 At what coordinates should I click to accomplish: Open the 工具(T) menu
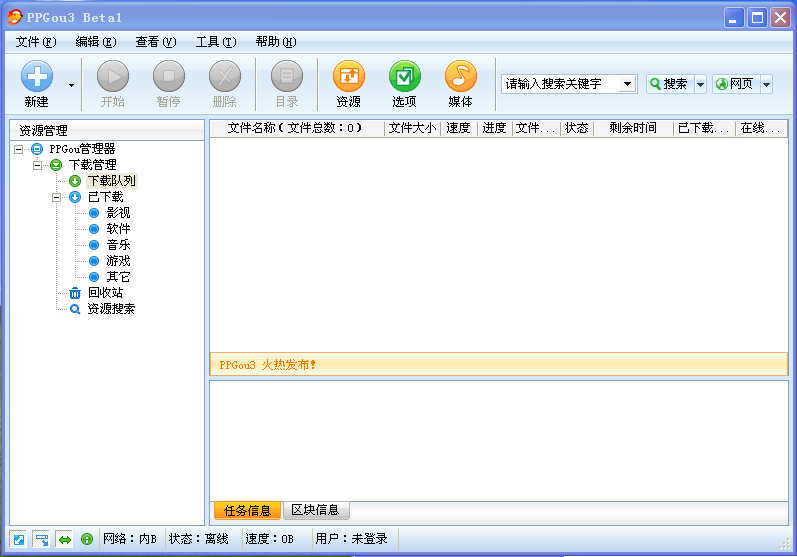216,42
